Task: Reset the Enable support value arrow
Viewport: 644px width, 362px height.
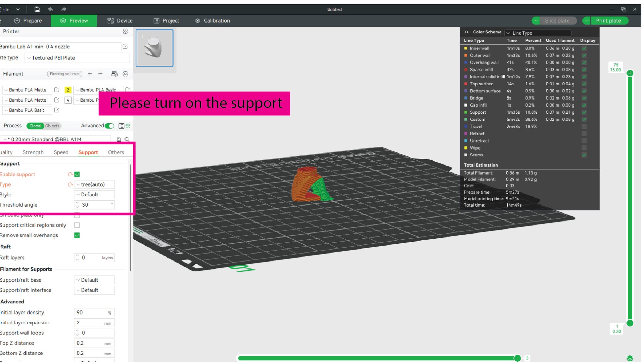Action: (x=70, y=174)
